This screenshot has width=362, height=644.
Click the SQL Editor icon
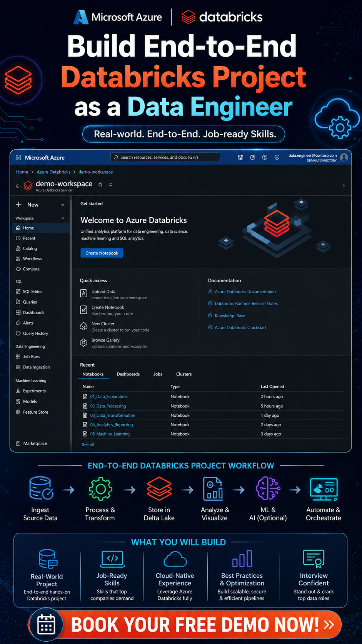[x=18, y=292]
